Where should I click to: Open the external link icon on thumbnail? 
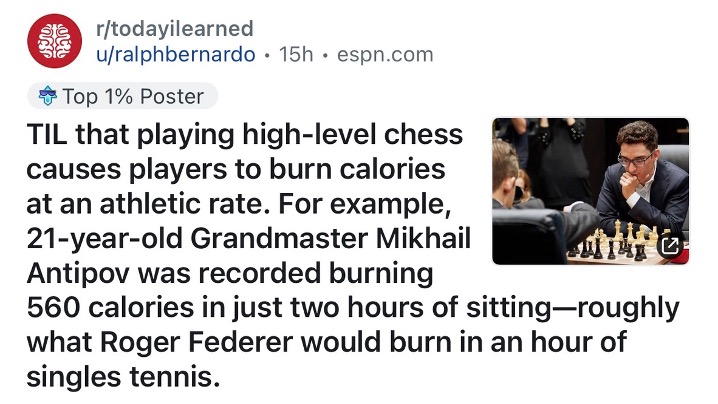coord(670,245)
